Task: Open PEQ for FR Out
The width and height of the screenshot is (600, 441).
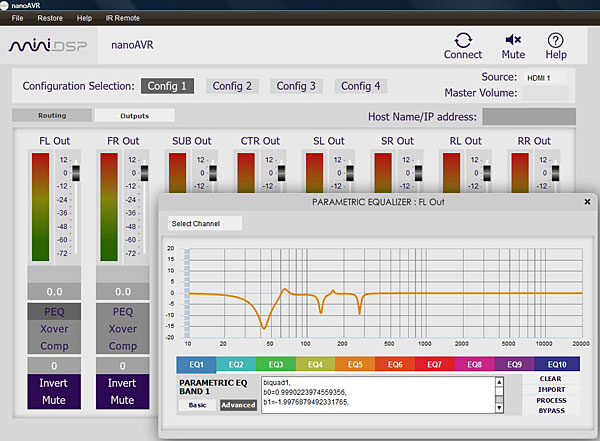Action: click(x=123, y=312)
